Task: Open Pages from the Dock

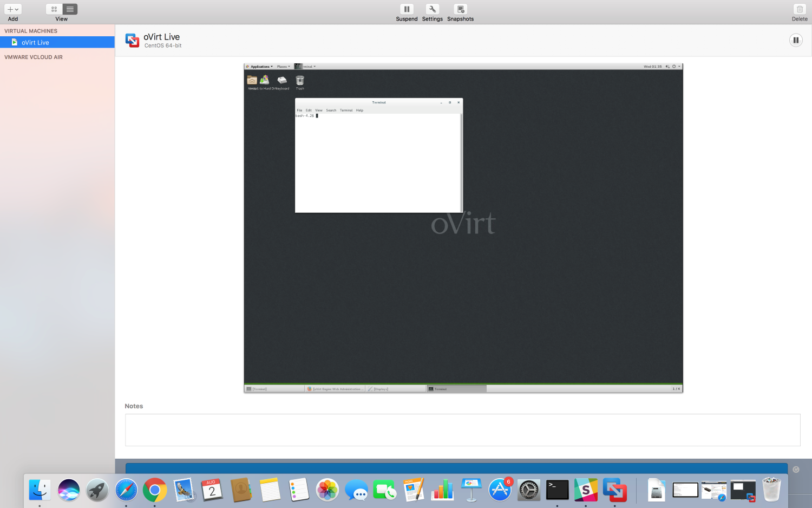Action: coord(414,490)
